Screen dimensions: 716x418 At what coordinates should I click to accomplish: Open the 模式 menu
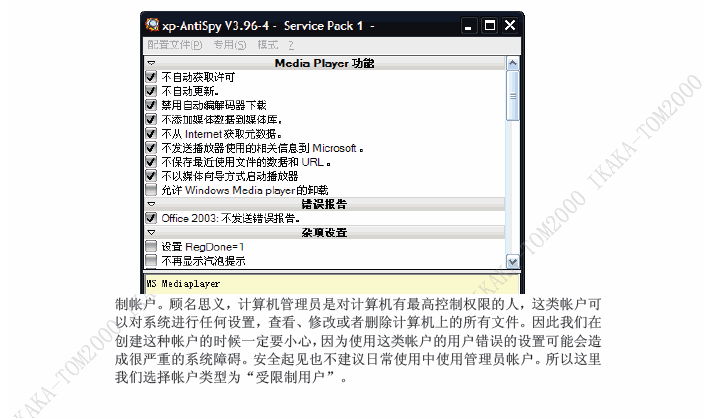268,45
